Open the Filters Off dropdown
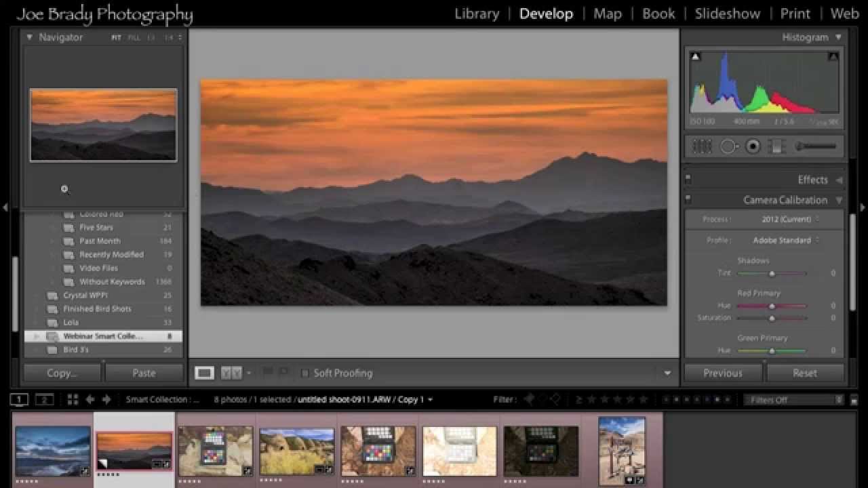The height and width of the screenshot is (488, 868). click(x=794, y=400)
